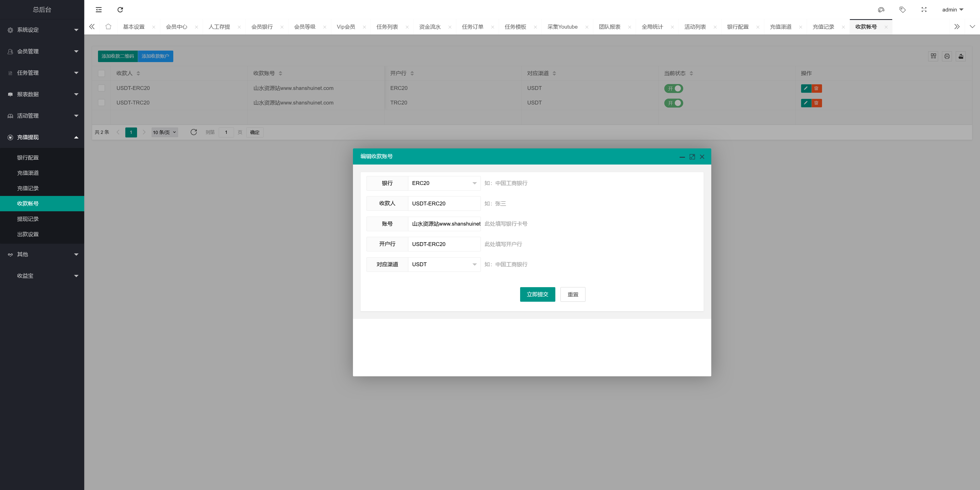
Task: Click the 立即提交 submit button
Action: tap(537, 294)
